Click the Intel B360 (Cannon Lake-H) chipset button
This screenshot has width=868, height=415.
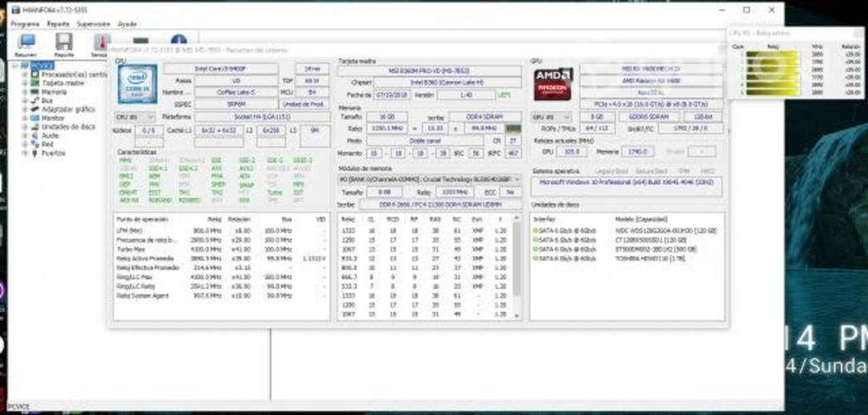pyautogui.click(x=447, y=82)
